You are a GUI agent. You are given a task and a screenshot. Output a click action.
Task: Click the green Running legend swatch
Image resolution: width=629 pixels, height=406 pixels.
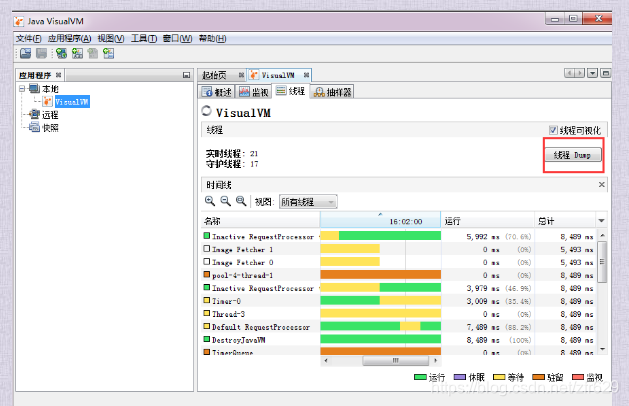coord(420,377)
